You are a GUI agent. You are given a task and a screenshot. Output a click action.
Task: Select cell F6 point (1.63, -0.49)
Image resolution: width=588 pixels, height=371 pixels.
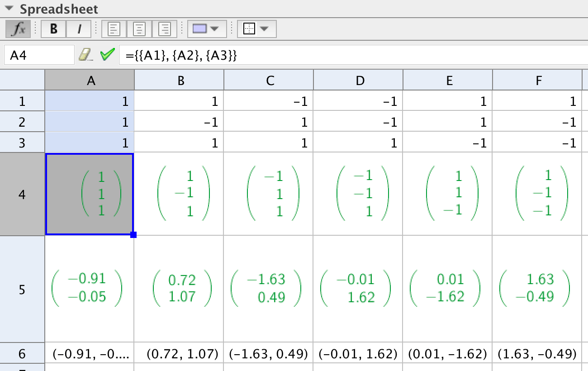coord(537,353)
